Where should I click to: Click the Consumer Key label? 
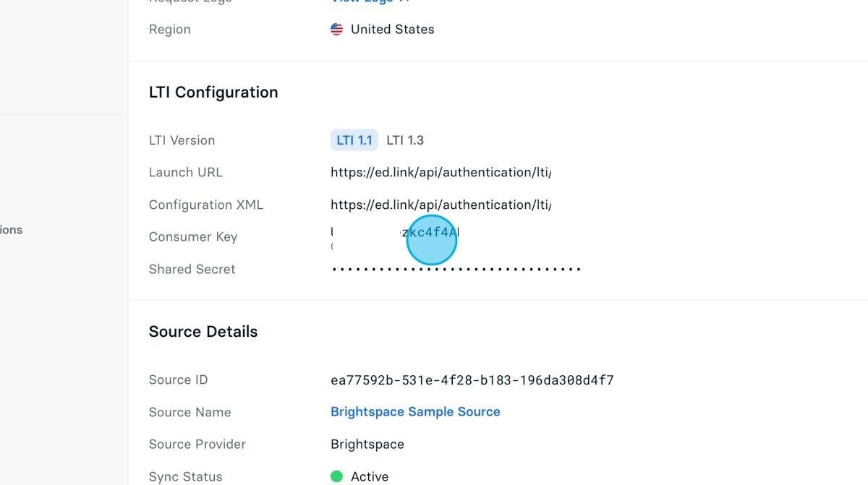coord(193,237)
